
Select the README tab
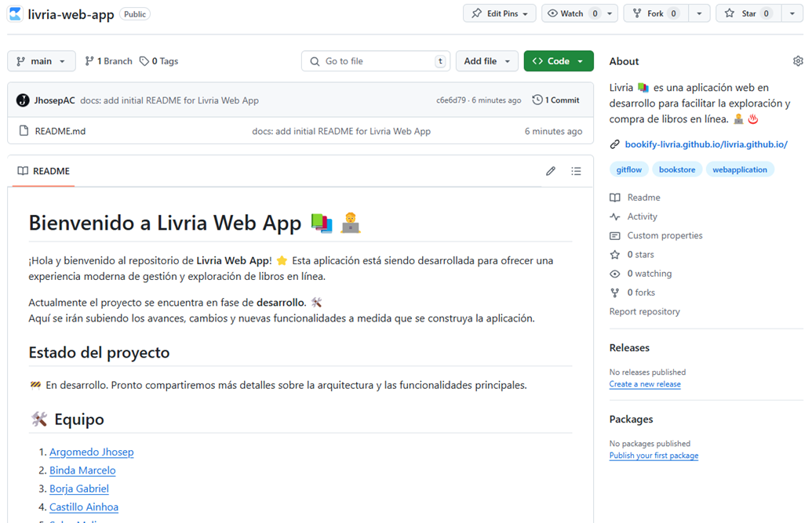43,171
